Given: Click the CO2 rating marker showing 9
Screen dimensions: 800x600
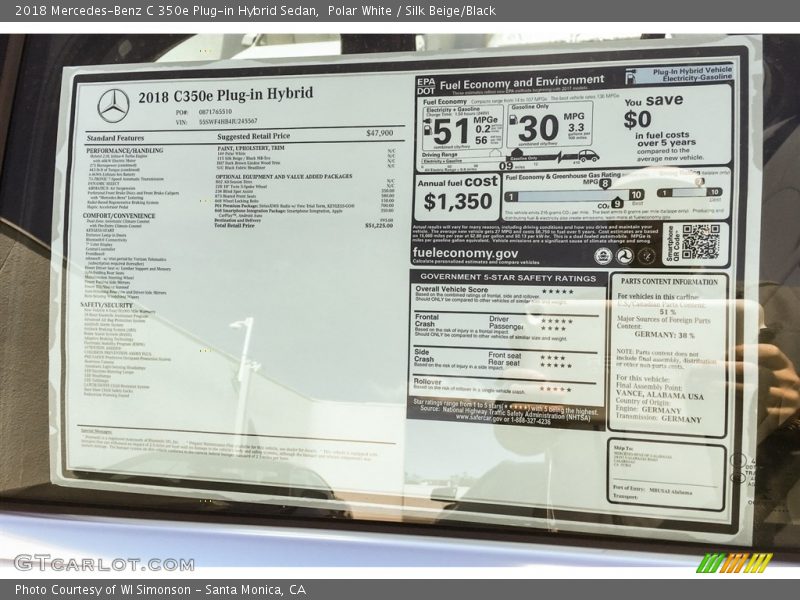Looking at the screenshot, I should pyautogui.click(x=617, y=204).
